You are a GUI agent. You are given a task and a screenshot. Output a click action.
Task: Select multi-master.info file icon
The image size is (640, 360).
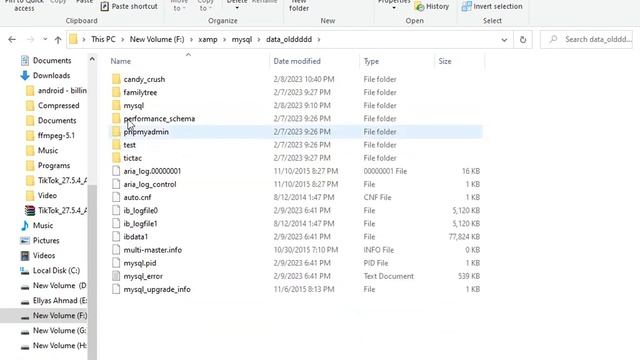(x=116, y=250)
